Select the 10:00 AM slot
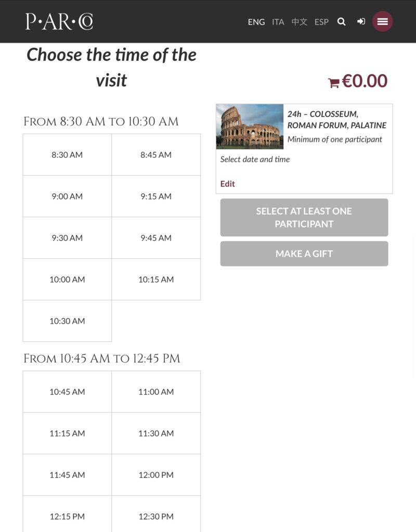This screenshot has height=532, width=416. 67,280
